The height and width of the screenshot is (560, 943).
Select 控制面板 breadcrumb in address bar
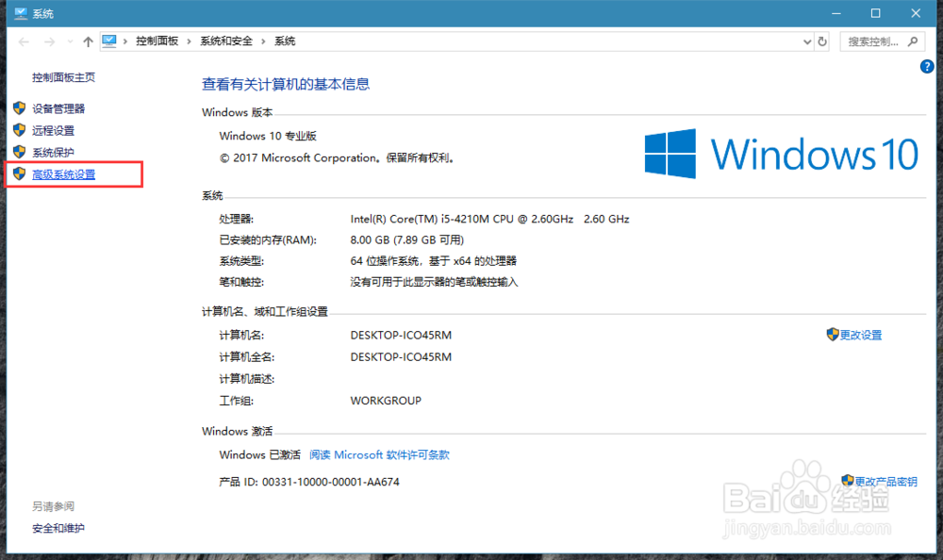coord(157,41)
